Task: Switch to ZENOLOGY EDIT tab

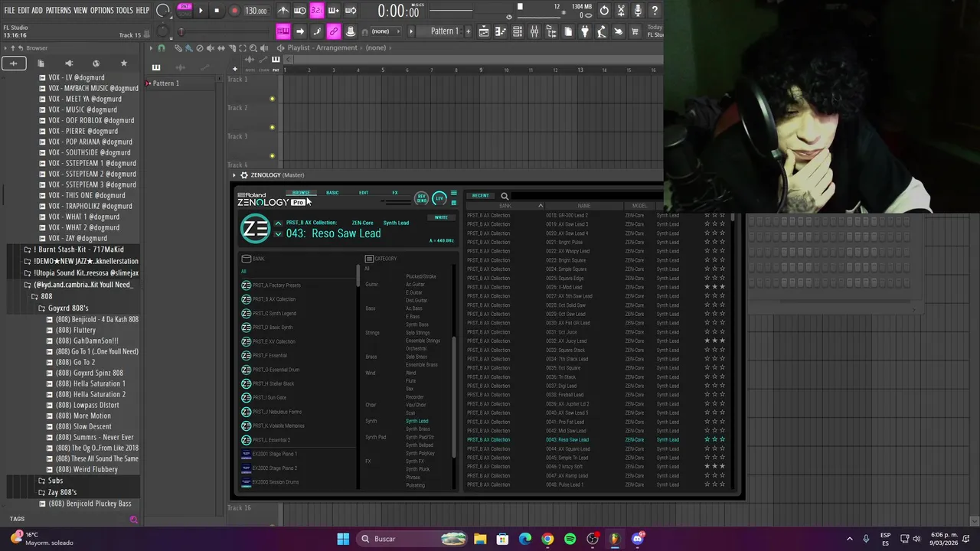Action: pyautogui.click(x=364, y=193)
